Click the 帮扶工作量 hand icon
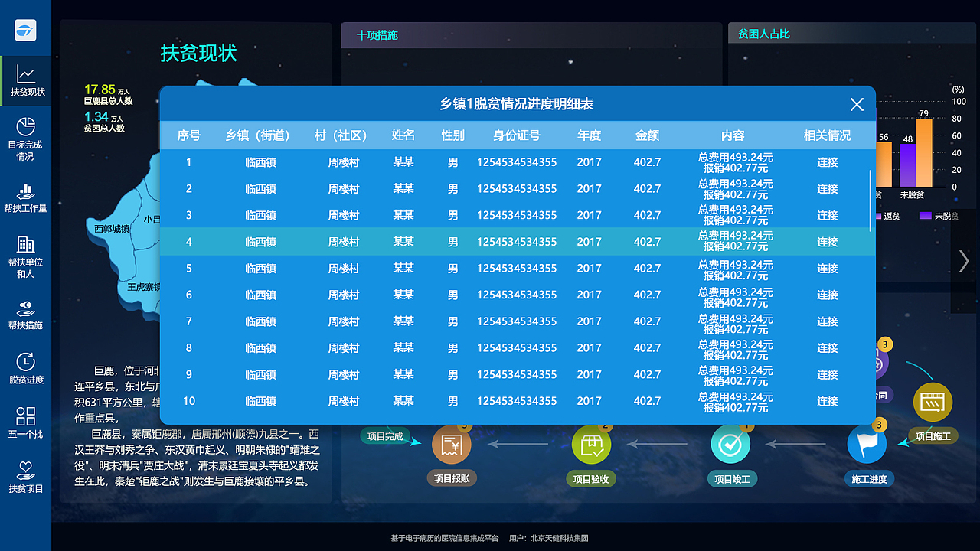This screenshot has width=980, height=551. [x=26, y=197]
